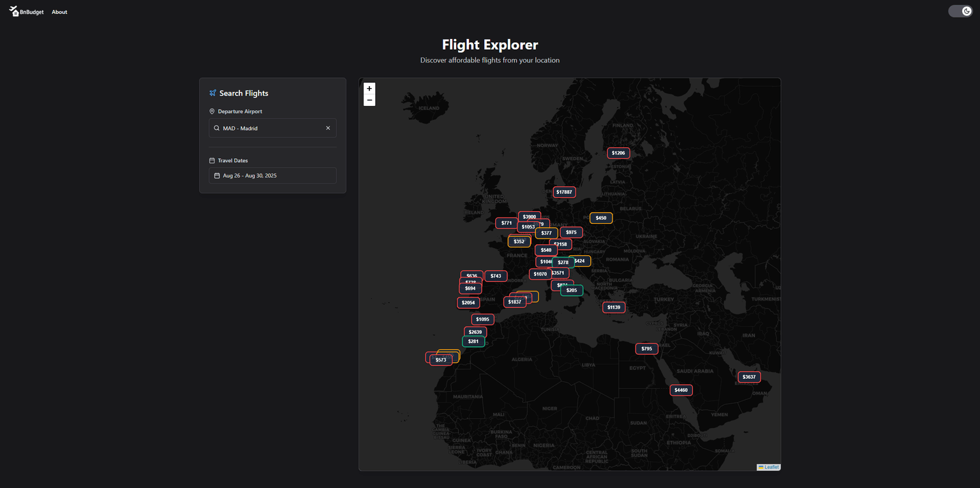Image resolution: width=980 pixels, height=488 pixels.
Task: Click the $2054 price marker
Action: [x=468, y=303]
